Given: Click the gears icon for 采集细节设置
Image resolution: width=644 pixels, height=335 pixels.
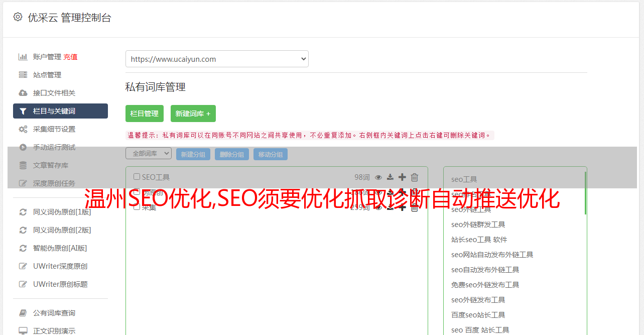Looking at the screenshot, I should click(x=23, y=129).
